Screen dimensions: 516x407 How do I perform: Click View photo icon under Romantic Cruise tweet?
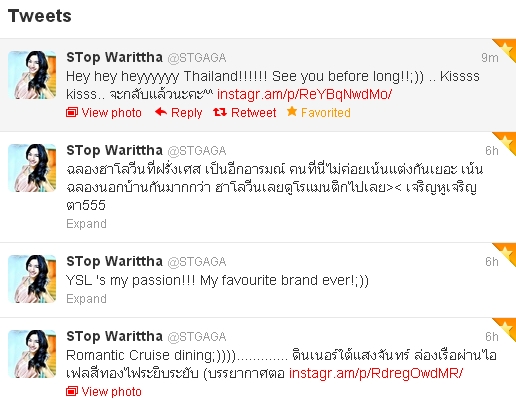72,391
